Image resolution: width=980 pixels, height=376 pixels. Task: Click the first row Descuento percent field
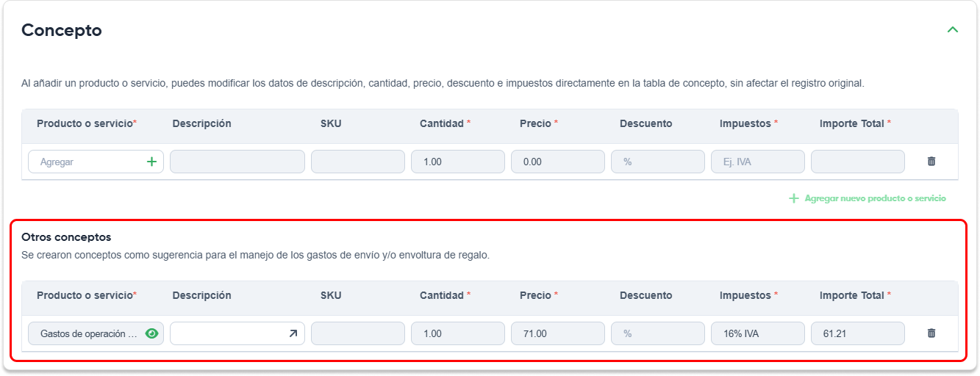pos(658,162)
